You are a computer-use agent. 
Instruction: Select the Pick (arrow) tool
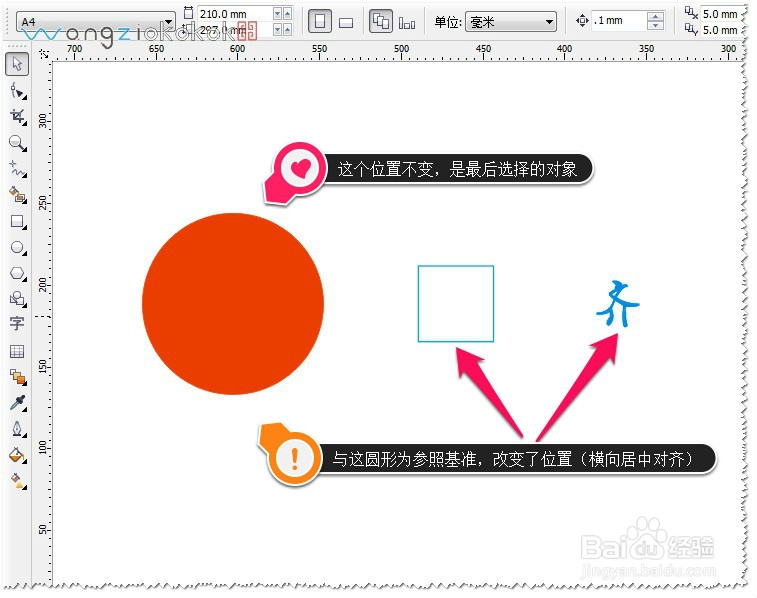[x=17, y=64]
